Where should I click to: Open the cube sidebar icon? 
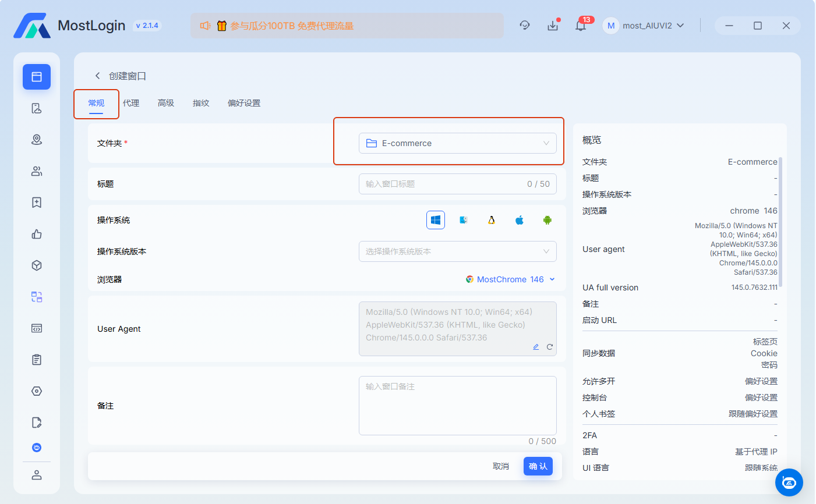(37, 265)
